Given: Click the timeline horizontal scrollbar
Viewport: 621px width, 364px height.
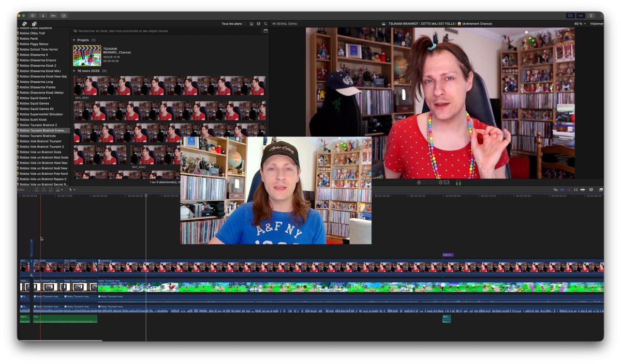Looking at the screenshot, I should [x=60, y=340].
